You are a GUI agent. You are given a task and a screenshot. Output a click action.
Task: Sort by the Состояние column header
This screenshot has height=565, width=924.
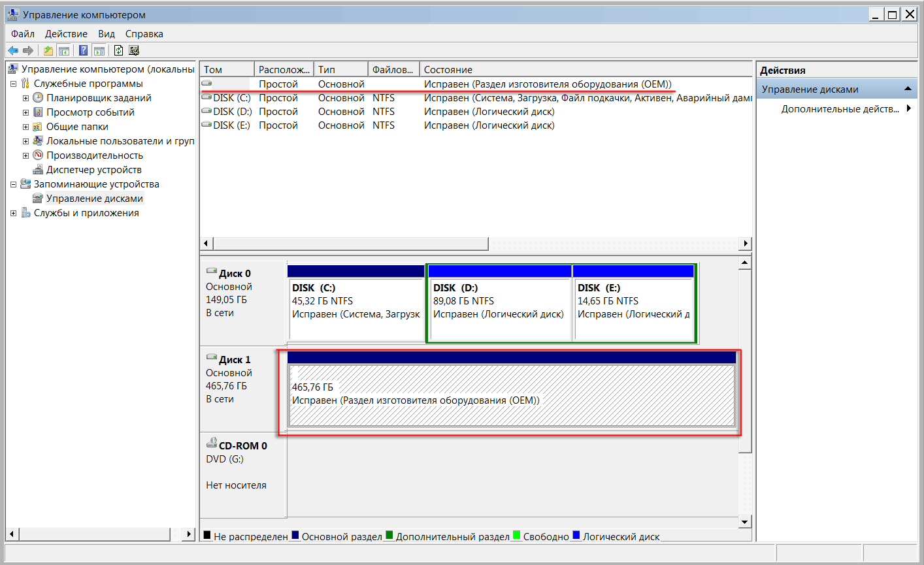click(586, 69)
